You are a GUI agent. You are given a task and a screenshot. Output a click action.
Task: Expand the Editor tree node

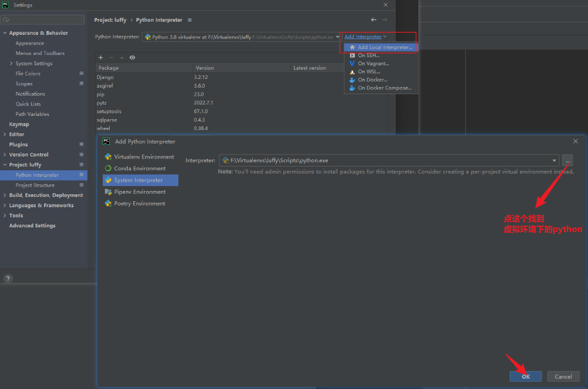5,134
